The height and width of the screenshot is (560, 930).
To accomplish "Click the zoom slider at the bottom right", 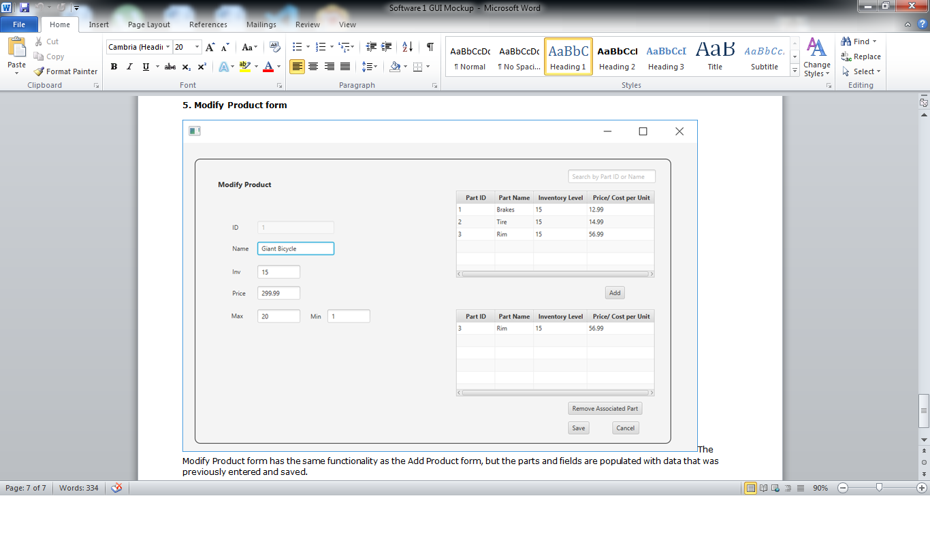I will tap(878, 488).
